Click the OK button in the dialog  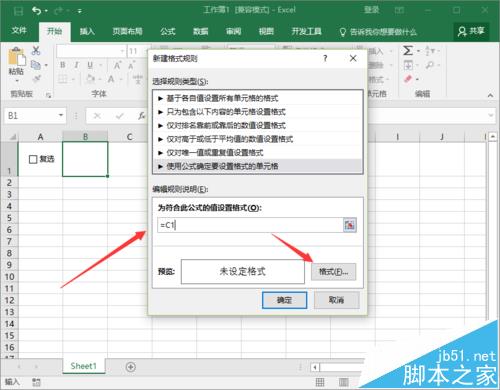click(284, 300)
